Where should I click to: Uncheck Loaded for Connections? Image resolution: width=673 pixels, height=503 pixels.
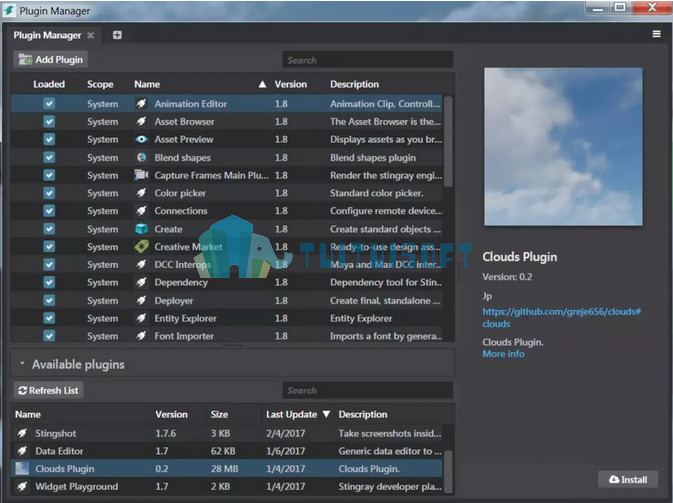(x=49, y=211)
